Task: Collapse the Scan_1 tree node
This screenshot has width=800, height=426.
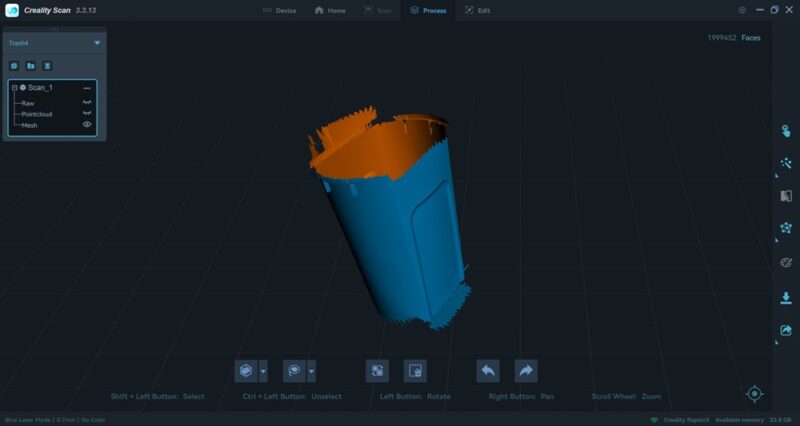Action: [x=14, y=88]
